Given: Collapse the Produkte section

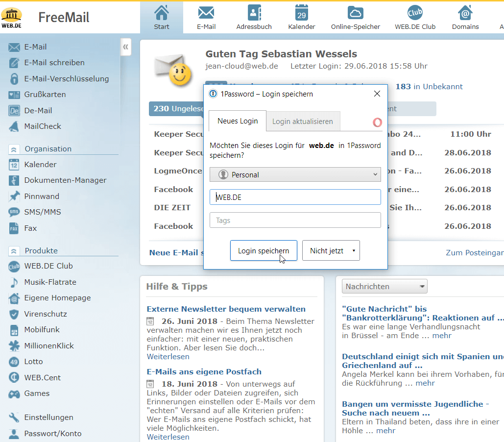Looking at the screenshot, I should click(x=14, y=251).
